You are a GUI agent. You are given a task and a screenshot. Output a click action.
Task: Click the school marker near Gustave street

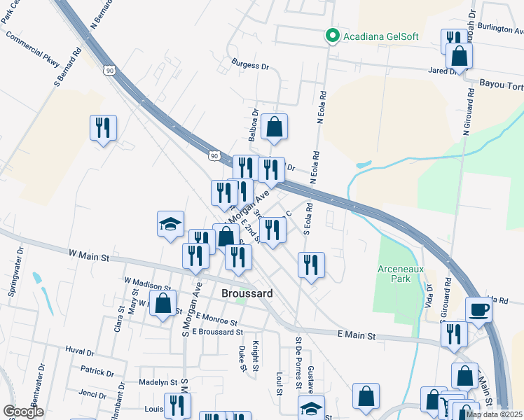311,408
